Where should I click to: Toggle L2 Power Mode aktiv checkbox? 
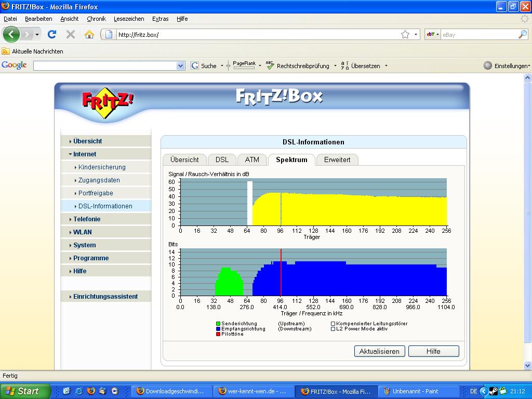click(x=333, y=329)
